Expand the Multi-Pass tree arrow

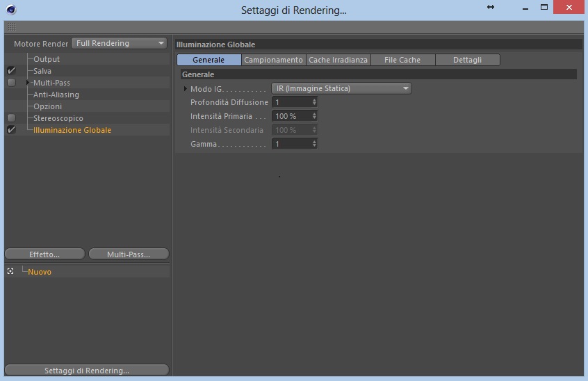[28, 83]
